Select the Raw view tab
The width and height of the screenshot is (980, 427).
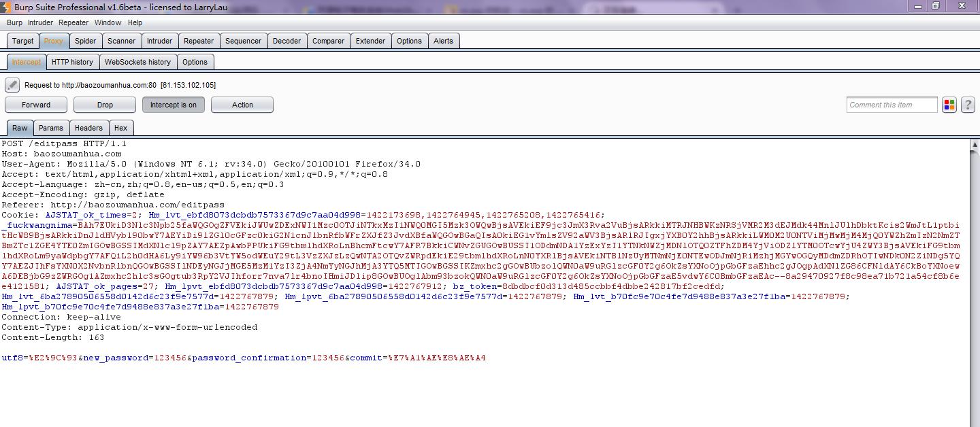coord(20,128)
